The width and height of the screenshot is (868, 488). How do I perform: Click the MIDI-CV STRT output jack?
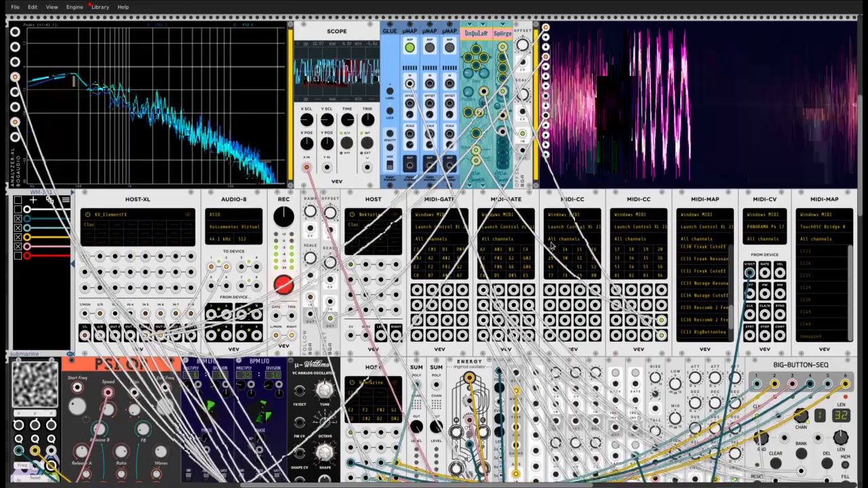(x=750, y=336)
